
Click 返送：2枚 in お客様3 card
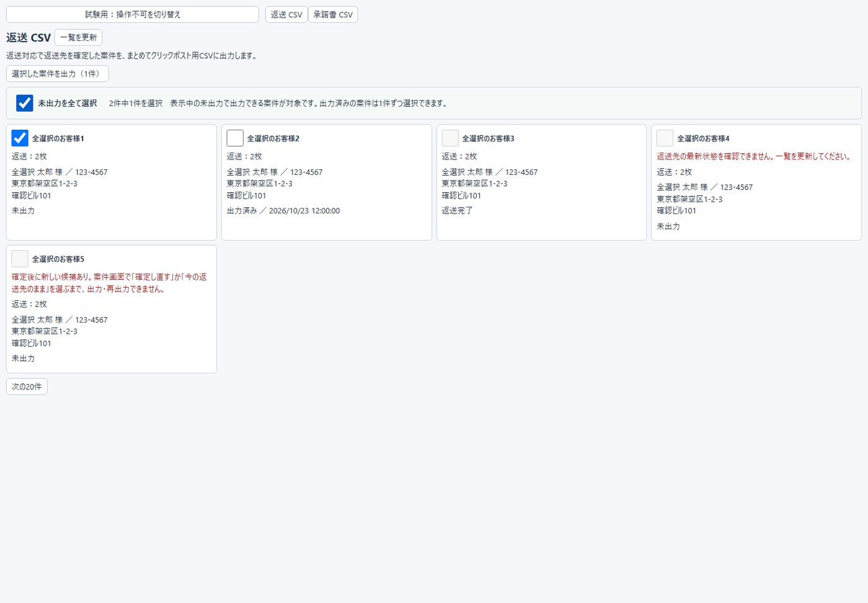pyautogui.click(x=459, y=156)
